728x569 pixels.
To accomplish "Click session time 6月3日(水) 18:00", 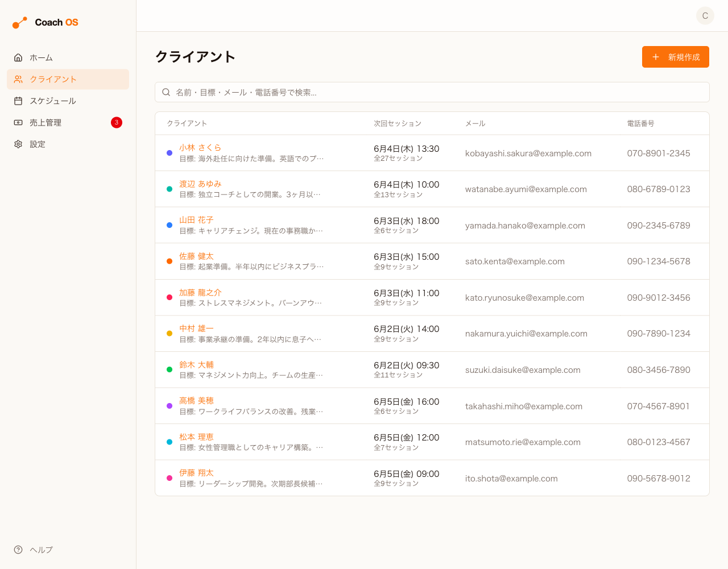I will click(x=407, y=221).
